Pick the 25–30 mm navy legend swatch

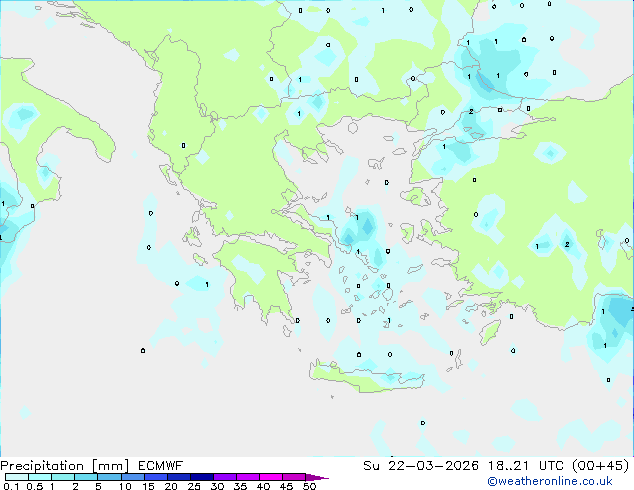pyautogui.click(x=201, y=477)
